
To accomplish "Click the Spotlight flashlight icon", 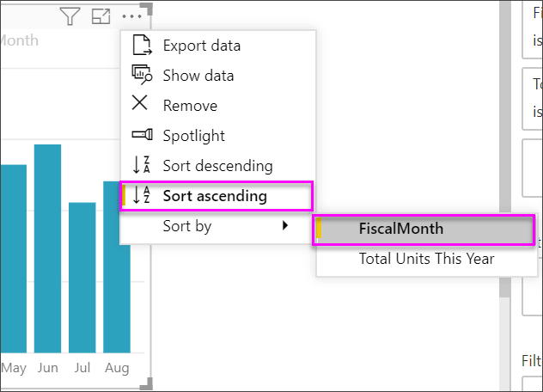I will tap(142, 134).
